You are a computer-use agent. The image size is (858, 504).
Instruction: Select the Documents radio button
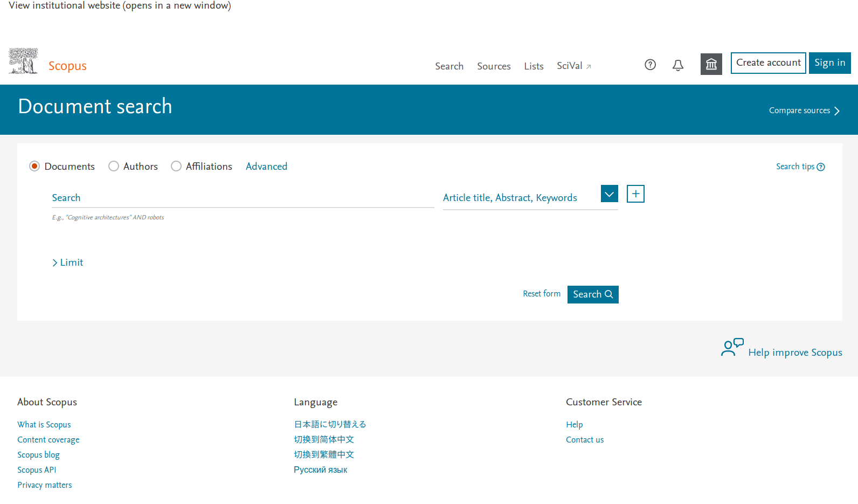click(34, 166)
